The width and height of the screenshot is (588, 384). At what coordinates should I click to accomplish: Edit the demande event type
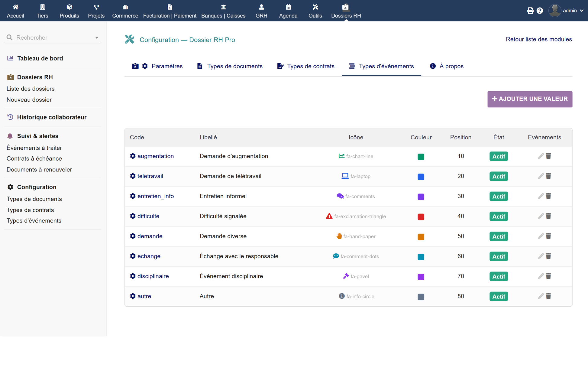[x=541, y=236]
